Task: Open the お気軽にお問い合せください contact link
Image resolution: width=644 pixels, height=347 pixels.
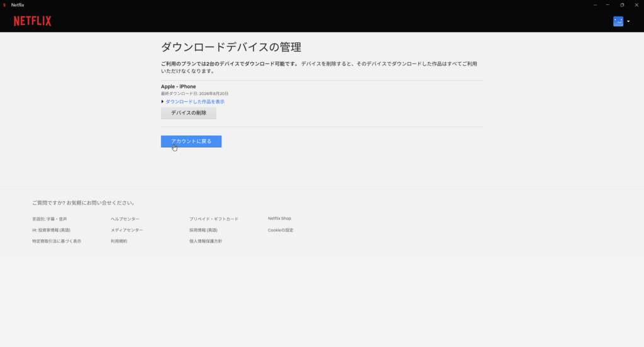Action: 100,203
